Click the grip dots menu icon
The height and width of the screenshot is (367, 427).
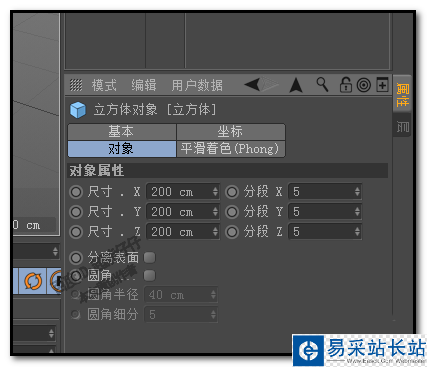click(x=76, y=85)
